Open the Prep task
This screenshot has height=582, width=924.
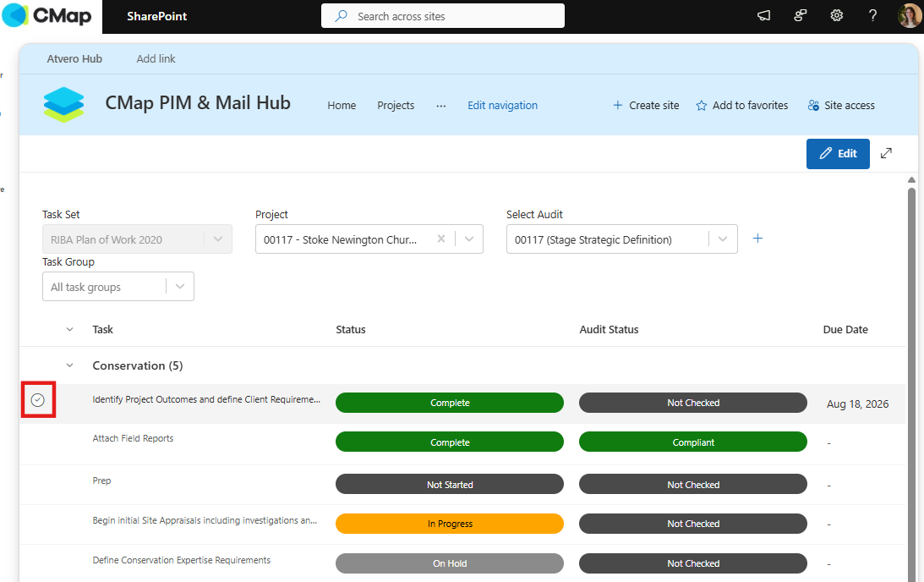tap(101, 480)
